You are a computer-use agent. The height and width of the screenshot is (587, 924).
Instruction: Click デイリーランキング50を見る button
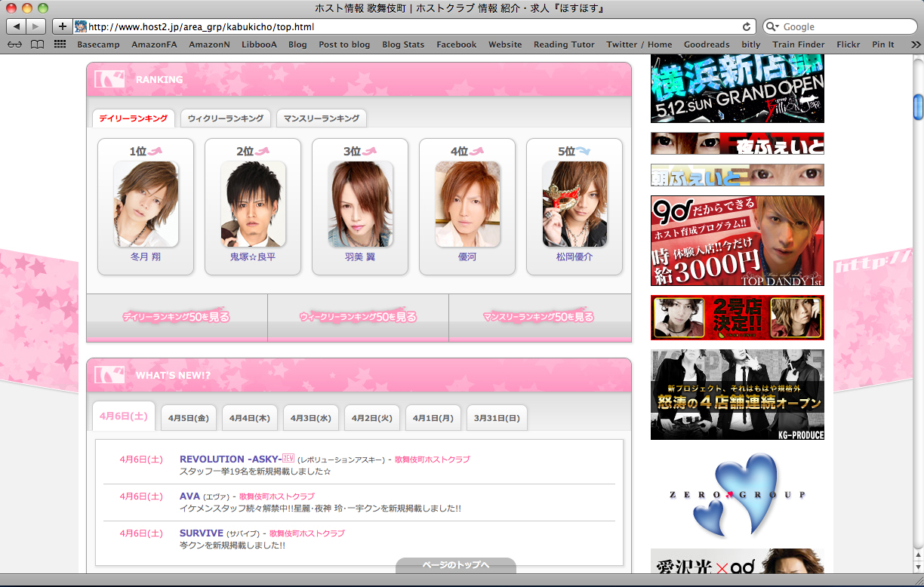(x=177, y=317)
